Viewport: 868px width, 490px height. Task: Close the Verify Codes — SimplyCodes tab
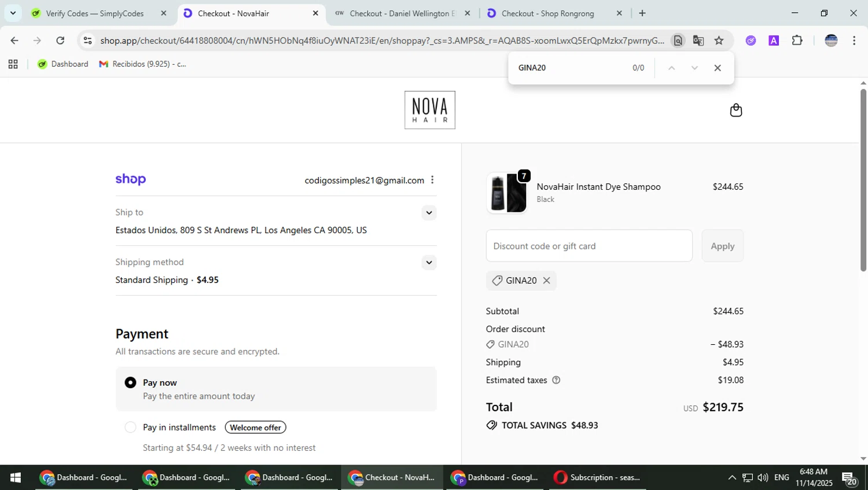click(x=163, y=13)
